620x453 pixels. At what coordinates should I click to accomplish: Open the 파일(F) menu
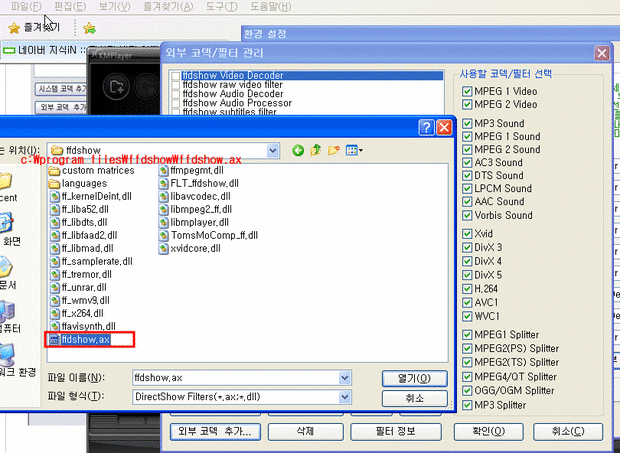coord(26,6)
